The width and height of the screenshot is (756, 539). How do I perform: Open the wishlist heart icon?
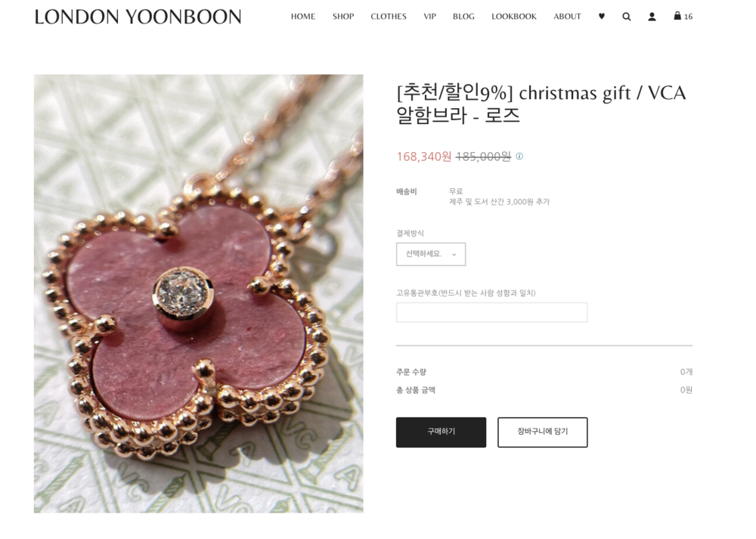click(601, 17)
